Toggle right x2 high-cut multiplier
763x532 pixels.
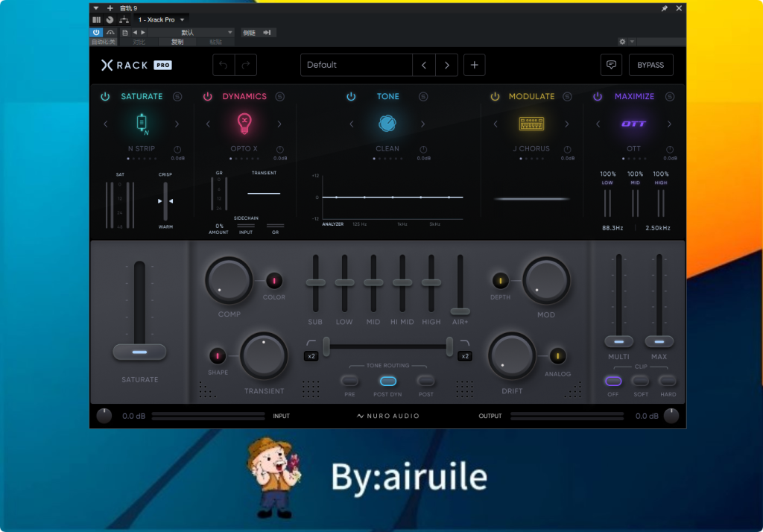coord(465,356)
